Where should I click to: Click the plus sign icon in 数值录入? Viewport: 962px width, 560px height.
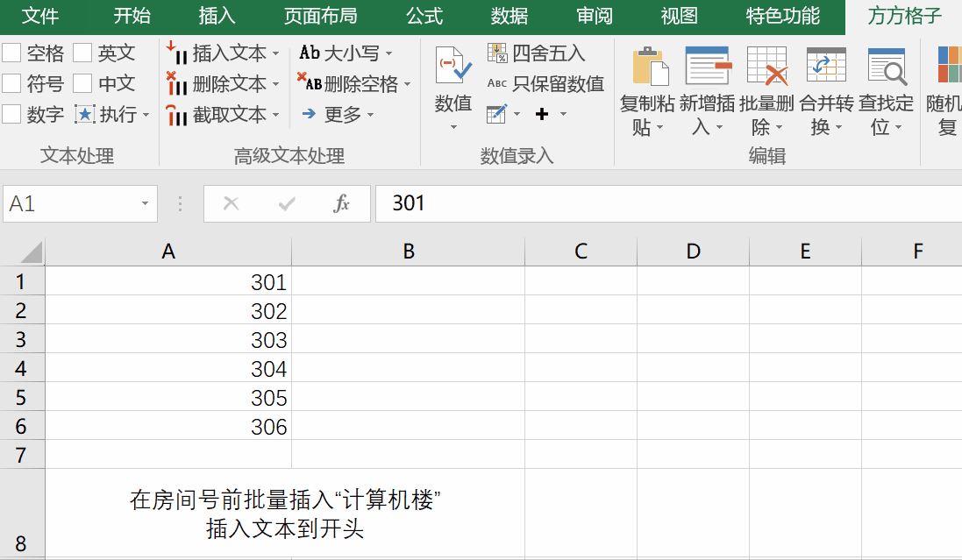[542, 113]
